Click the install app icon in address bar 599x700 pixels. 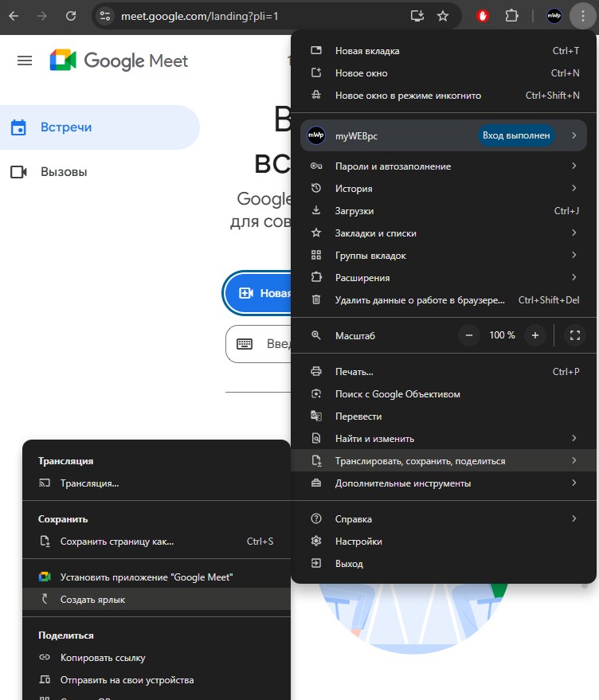417,16
